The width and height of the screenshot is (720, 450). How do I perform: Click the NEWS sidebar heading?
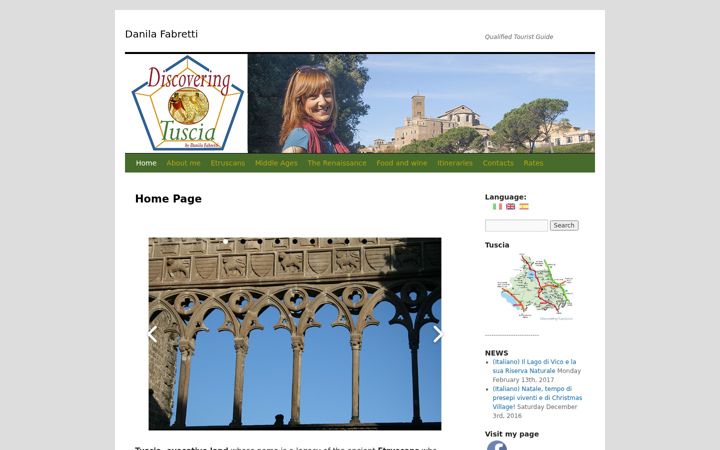496,353
